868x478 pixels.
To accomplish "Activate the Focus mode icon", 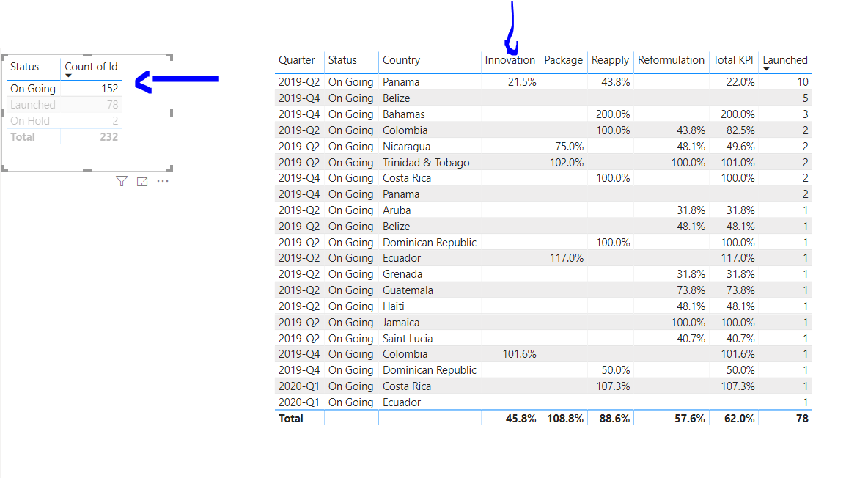I will tap(142, 182).
